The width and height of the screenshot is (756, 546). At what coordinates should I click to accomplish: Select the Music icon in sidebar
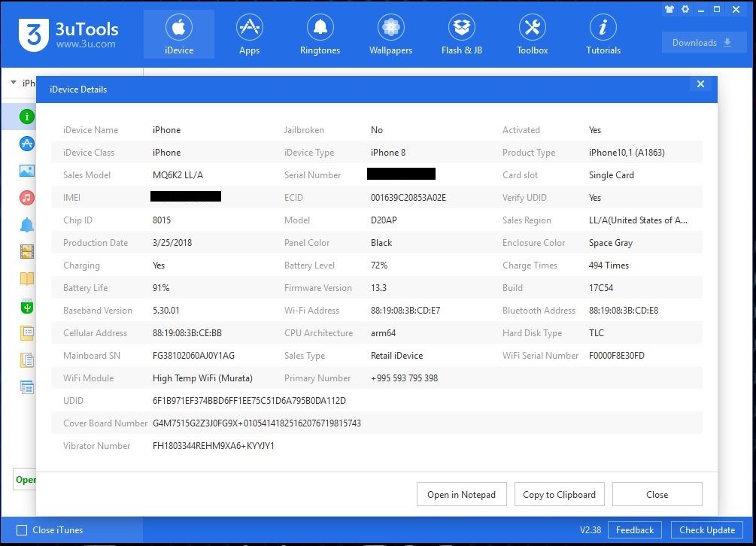(27, 198)
